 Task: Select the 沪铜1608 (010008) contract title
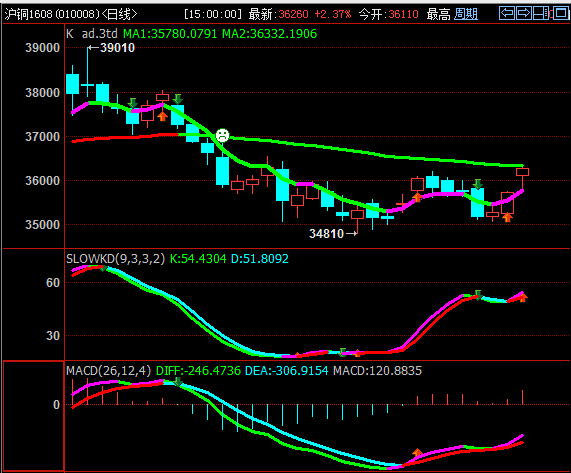tap(52, 14)
